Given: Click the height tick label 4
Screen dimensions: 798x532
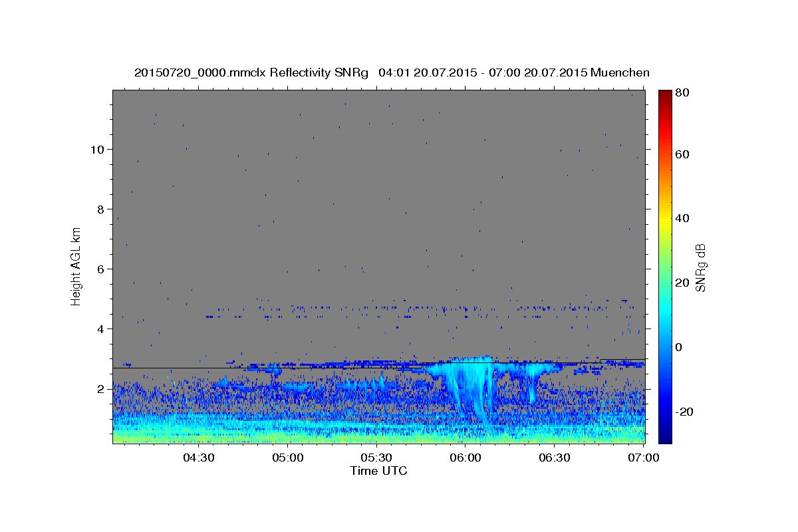Looking at the screenshot, I should pos(100,329).
